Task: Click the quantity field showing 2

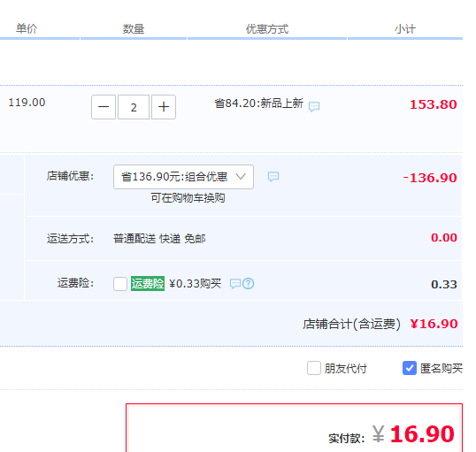Action: coord(134,107)
